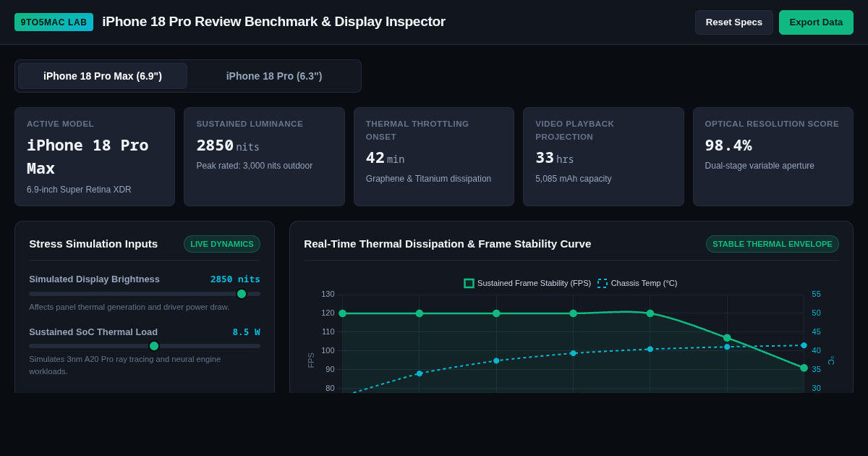The width and height of the screenshot is (868, 456).
Task: Click 'Graphene & Titanium dissipation' text
Action: [428, 179]
